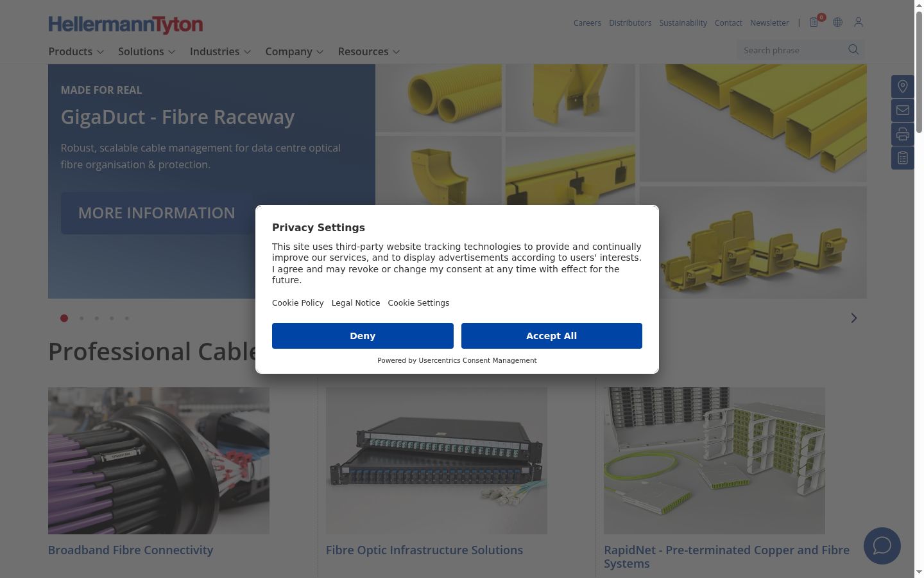This screenshot has height=578, width=924.
Task: Open the chat bubble widget
Action: coord(882,546)
